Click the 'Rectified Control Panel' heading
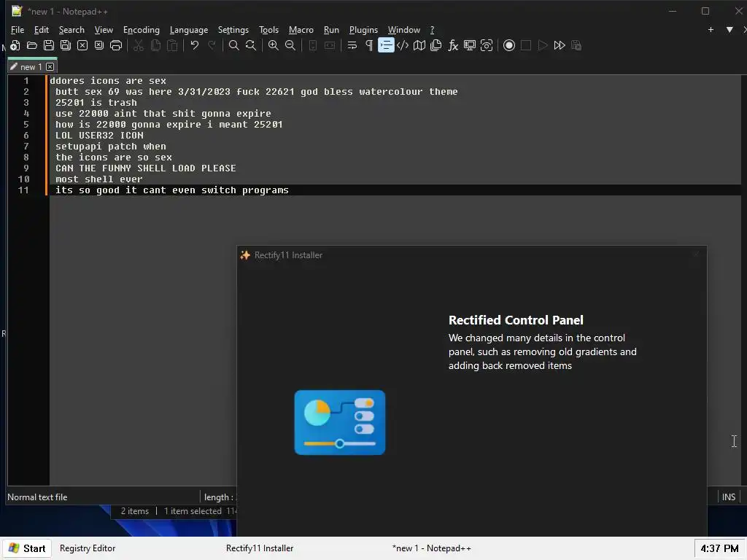The width and height of the screenshot is (747, 560). (x=516, y=320)
